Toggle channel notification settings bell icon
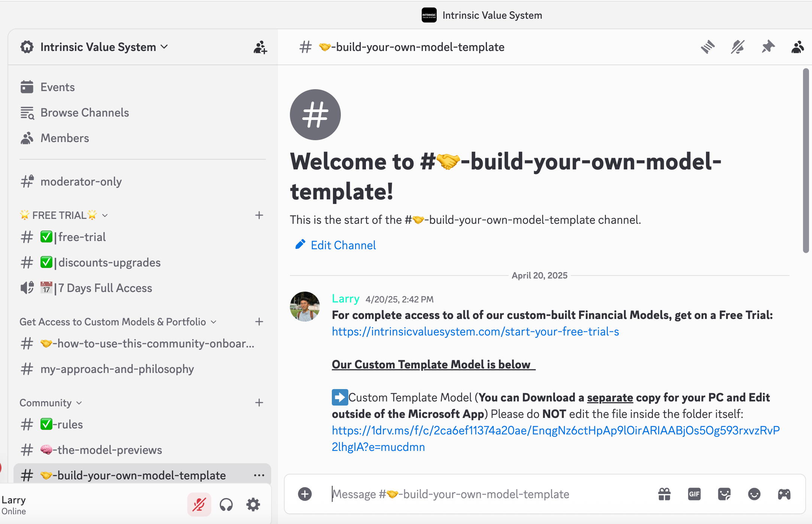The width and height of the screenshot is (812, 524). click(x=738, y=47)
